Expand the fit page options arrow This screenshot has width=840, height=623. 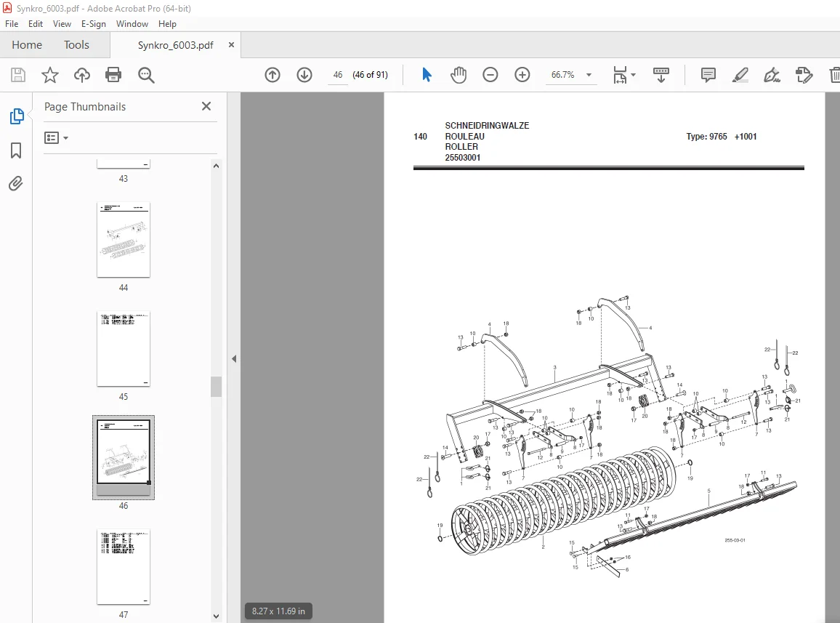(x=633, y=75)
